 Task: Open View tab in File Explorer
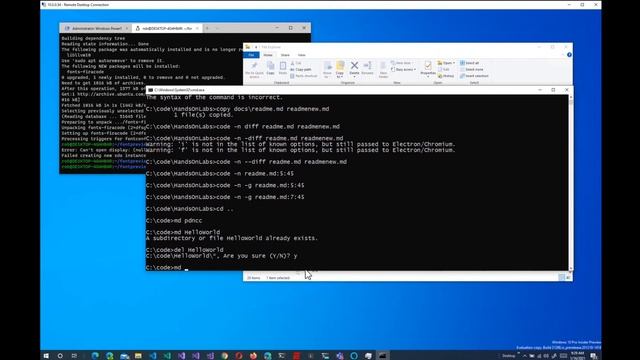coord(302,55)
